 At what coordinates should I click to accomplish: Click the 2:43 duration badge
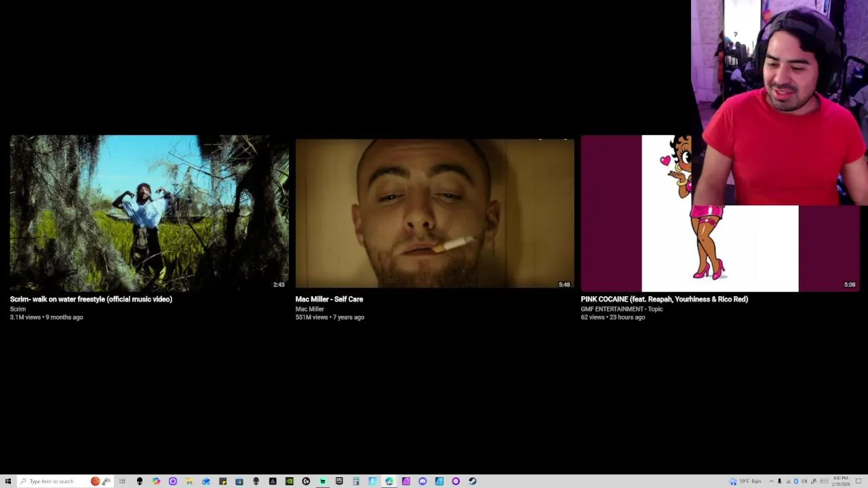tap(279, 285)
